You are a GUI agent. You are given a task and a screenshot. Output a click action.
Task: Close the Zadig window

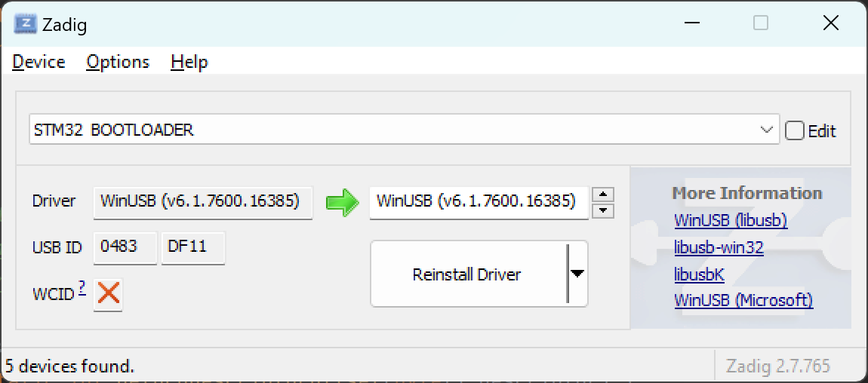pyautogui.click(x=831, y=23)
